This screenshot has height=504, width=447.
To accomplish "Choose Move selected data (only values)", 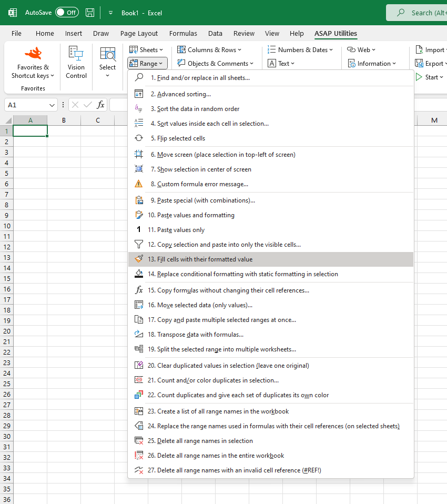I will 271,305.
